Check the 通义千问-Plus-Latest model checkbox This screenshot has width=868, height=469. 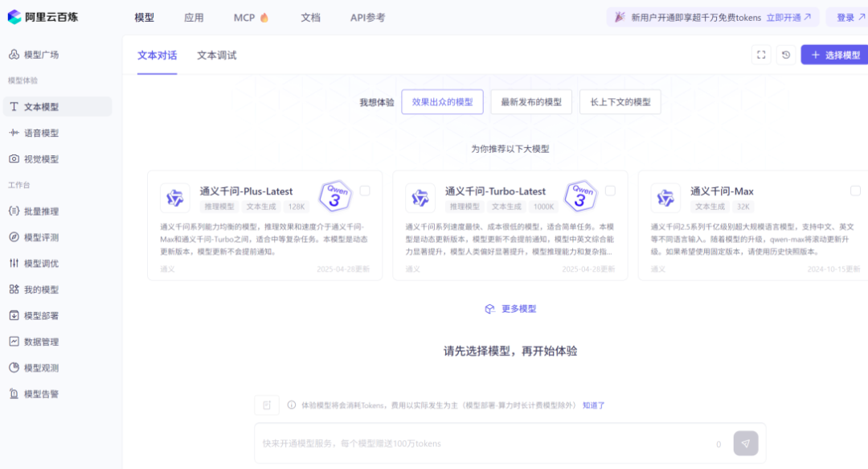coord(365,191)
